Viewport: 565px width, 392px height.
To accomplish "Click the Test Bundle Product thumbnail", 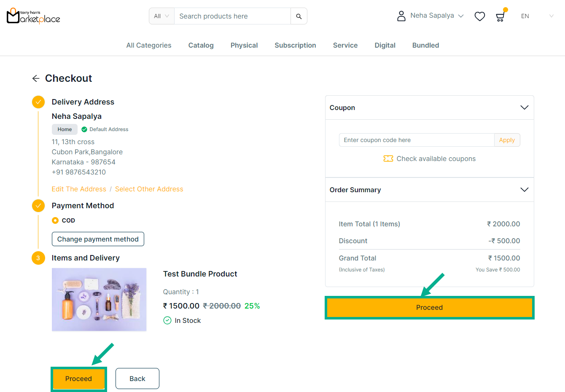I will coord(99,300).
